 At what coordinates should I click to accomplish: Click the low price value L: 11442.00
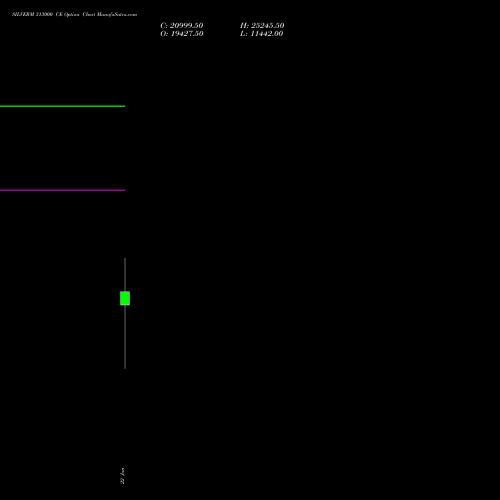[x=262, y=34]
